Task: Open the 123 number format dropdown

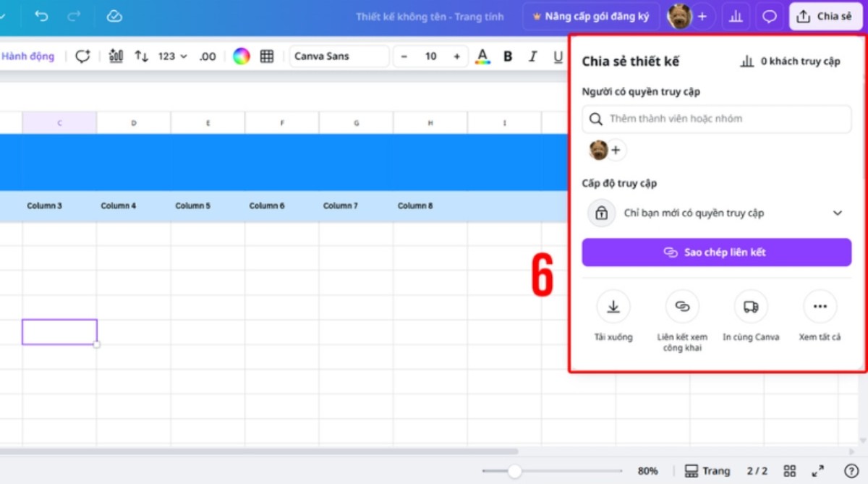Action: (x=172, y=56)
